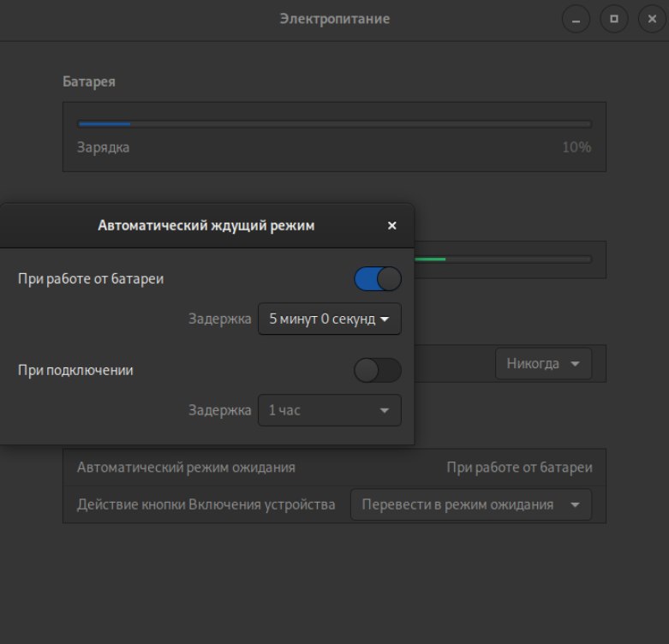
Task: Click Задержка label next to 5 минут
Action: pyautogui.click(x=220, y=319)
